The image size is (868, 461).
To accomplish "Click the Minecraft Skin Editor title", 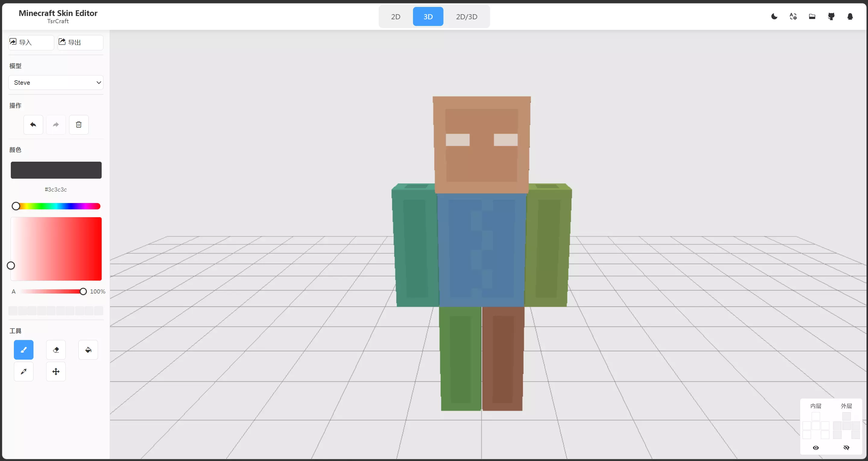I will (58, 13).
